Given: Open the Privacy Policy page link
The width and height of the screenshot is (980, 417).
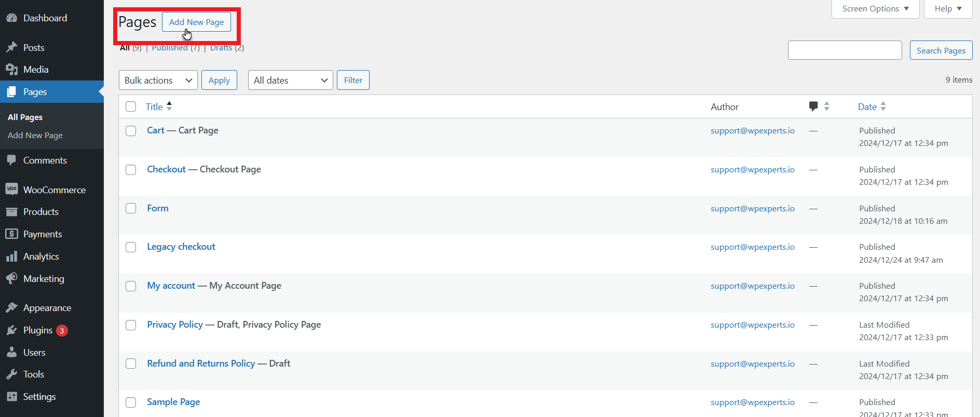Looking at the screenshot, I should pos(175,325).
